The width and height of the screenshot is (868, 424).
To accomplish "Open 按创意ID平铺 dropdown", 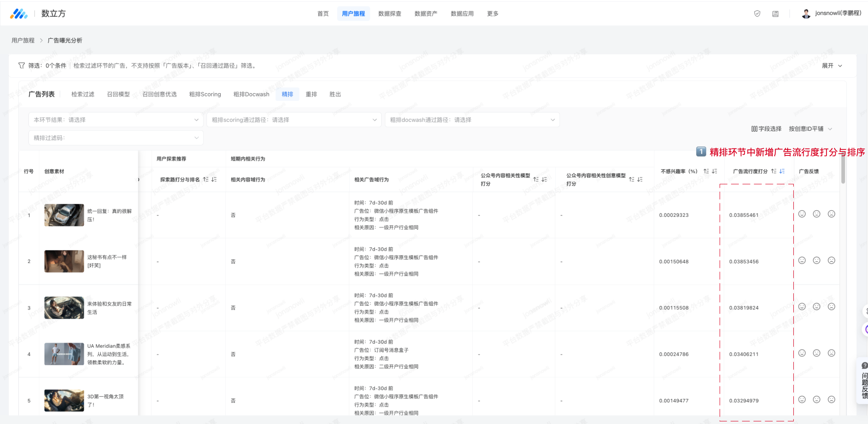I will click(x=810, y=129).
